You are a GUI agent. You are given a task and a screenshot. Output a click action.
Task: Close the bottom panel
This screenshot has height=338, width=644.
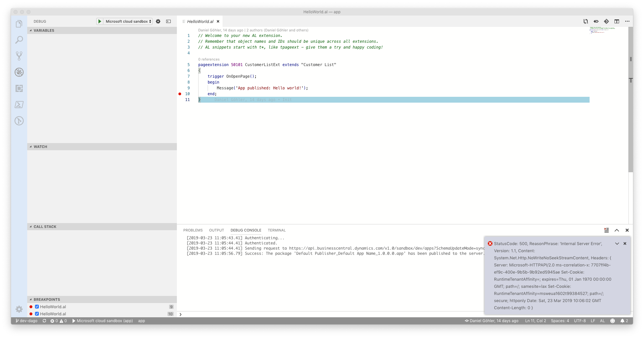(x=627, y=230)
